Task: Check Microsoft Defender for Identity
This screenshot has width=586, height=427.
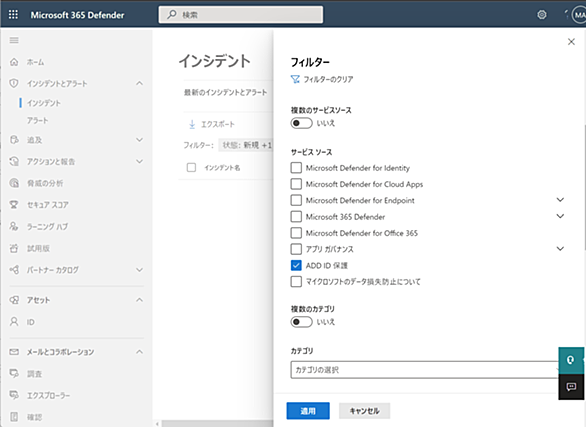Action: coord(296,168)
